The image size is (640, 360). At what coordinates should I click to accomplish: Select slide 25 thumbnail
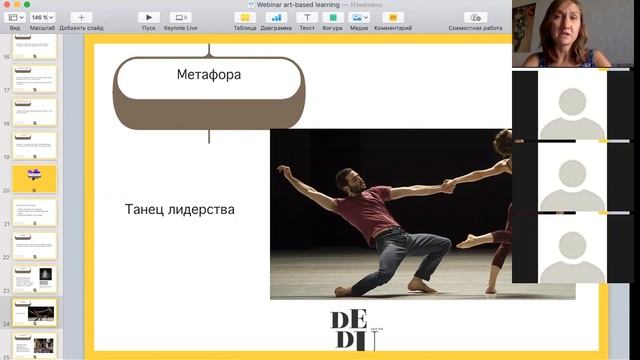34,346
